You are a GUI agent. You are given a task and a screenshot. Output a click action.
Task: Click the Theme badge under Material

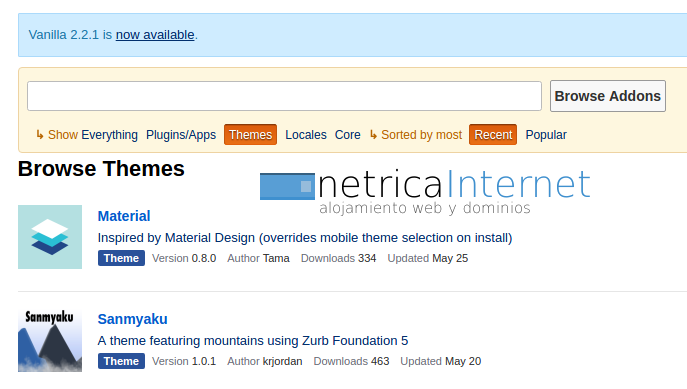(x=121, y=258)
